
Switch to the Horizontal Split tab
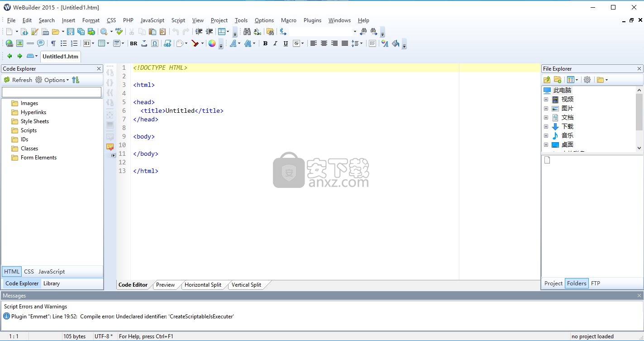(x=203, y=285)
